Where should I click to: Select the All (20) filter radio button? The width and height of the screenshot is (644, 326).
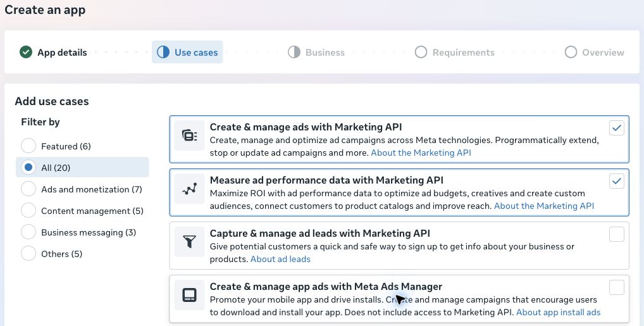[28, 167]
